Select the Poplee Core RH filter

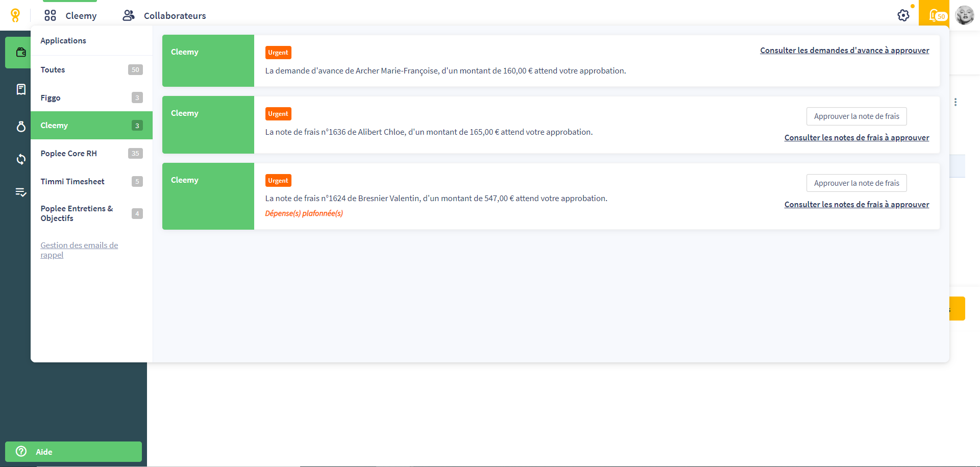[x=92, y=153]
